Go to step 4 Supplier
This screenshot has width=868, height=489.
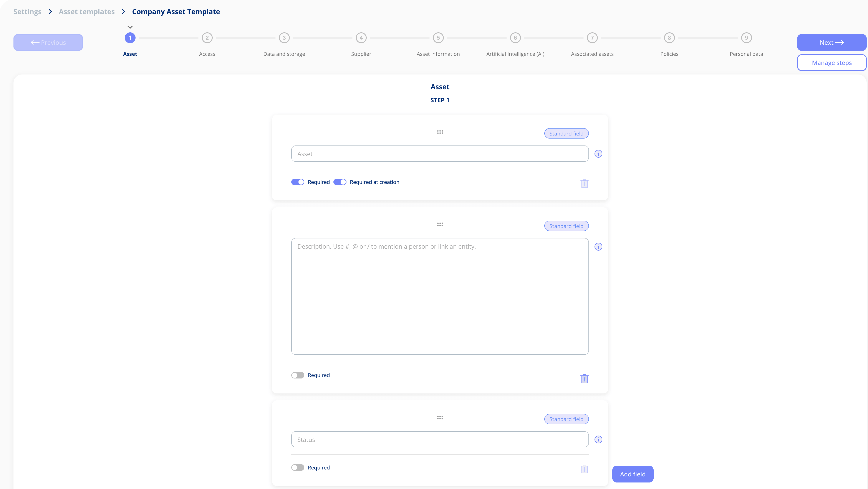(x=361, y=38)
